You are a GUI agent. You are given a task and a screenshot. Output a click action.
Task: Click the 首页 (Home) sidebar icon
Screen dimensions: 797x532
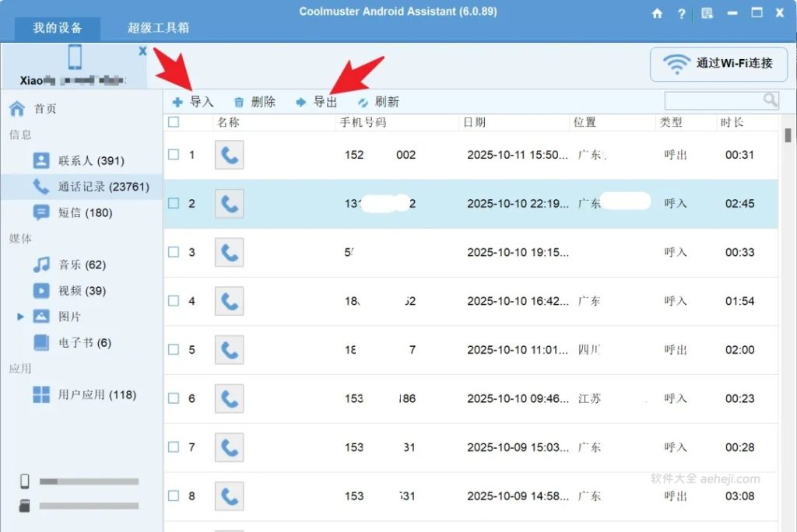click(37, 108)
